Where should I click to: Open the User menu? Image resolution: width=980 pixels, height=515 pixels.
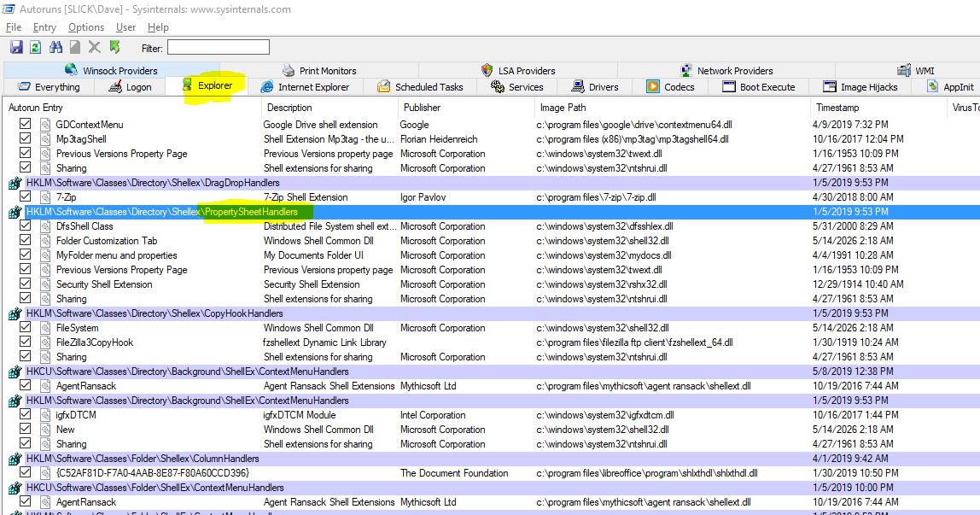[x=125, y=27]
